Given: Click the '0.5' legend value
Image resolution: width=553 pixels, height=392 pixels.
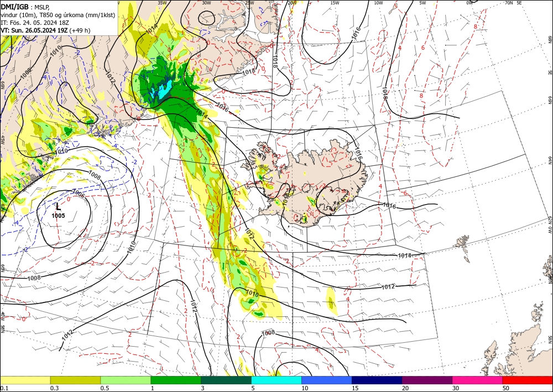Looking at the screenshot, I should [105, 388].
